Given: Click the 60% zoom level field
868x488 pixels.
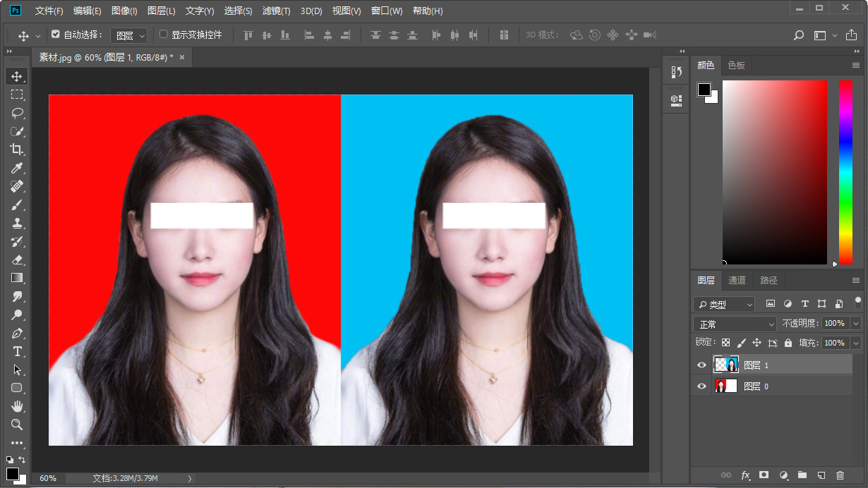Looking at the screenshot, I should pos(48,478).
